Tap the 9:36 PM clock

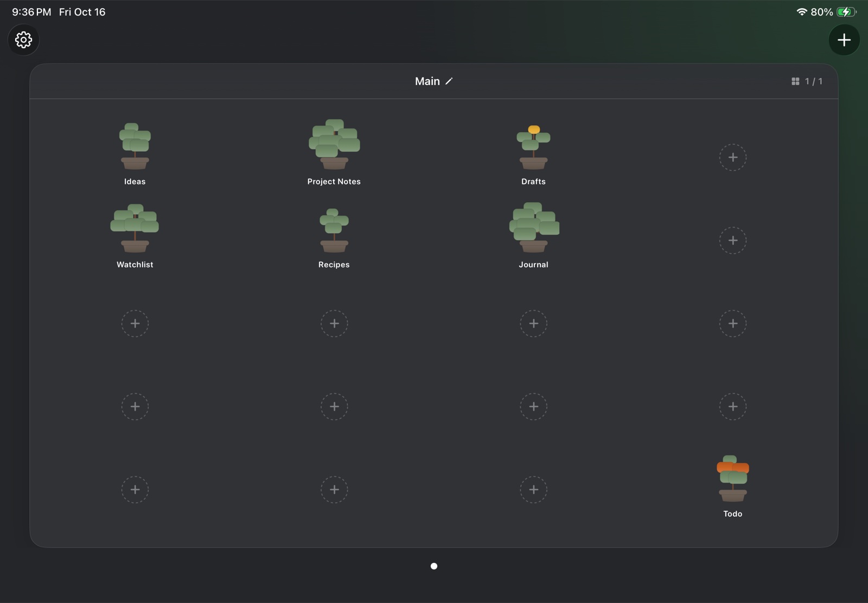pos(31,12)
